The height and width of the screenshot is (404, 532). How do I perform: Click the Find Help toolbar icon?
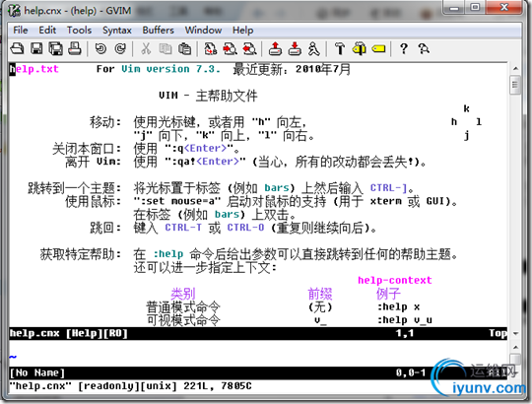(424, 49)
